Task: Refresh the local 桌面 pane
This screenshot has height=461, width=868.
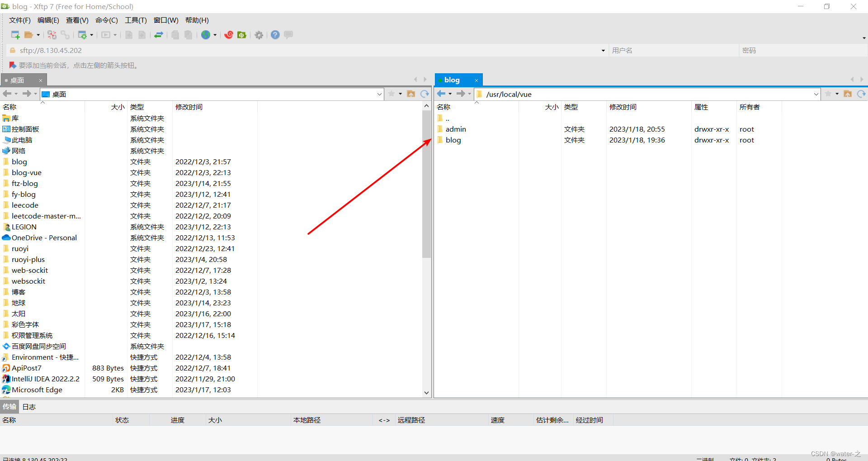Action: (x=425, y=94)
